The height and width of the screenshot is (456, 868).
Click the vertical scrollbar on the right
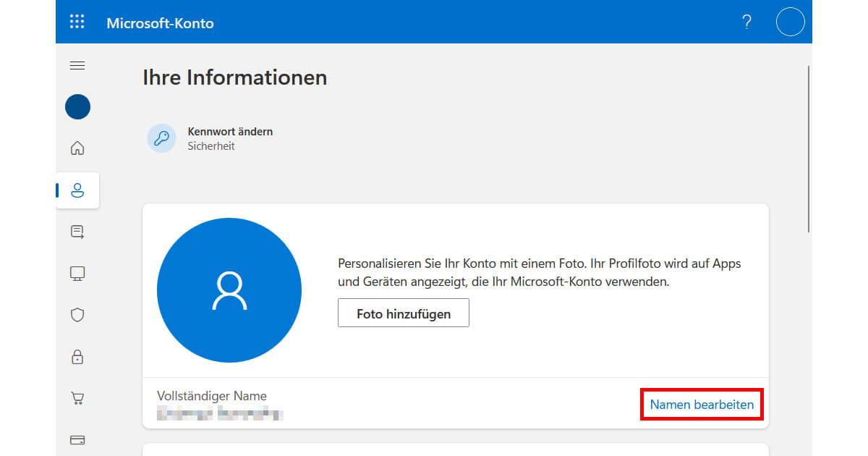point(809,145)
